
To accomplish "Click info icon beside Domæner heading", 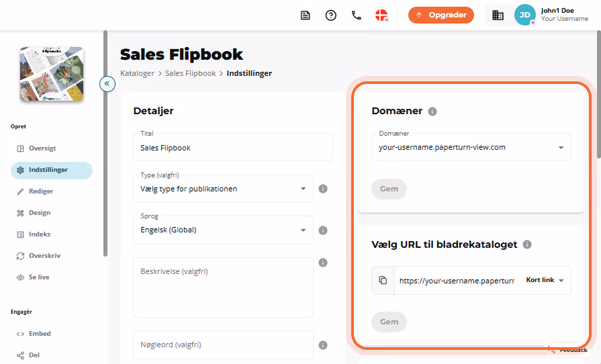I will point(432,111).
